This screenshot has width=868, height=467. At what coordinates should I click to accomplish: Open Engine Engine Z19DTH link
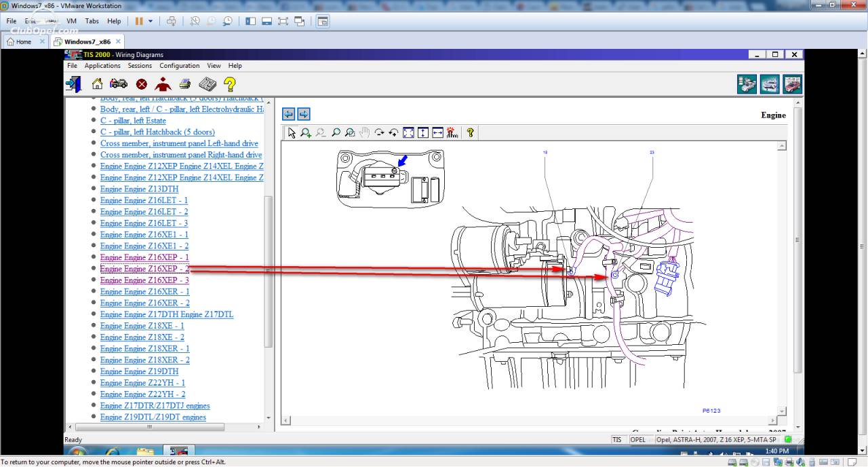click(140, 371)
